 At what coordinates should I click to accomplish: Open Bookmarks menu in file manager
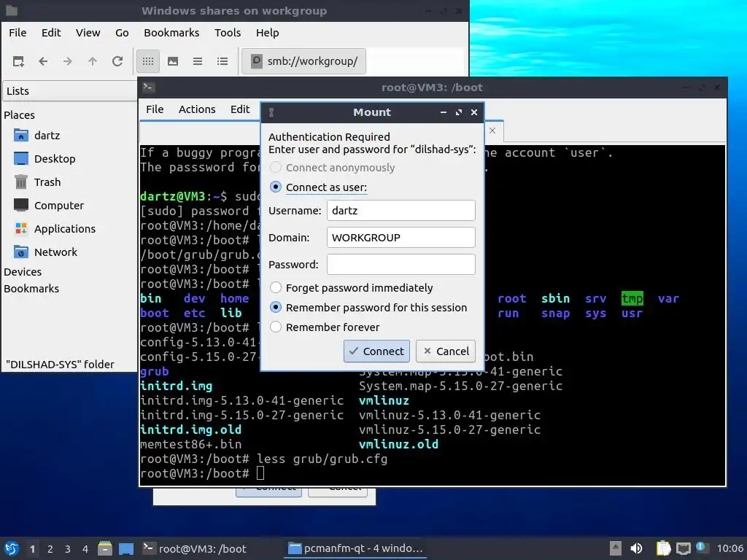click(x=171, y=33)
